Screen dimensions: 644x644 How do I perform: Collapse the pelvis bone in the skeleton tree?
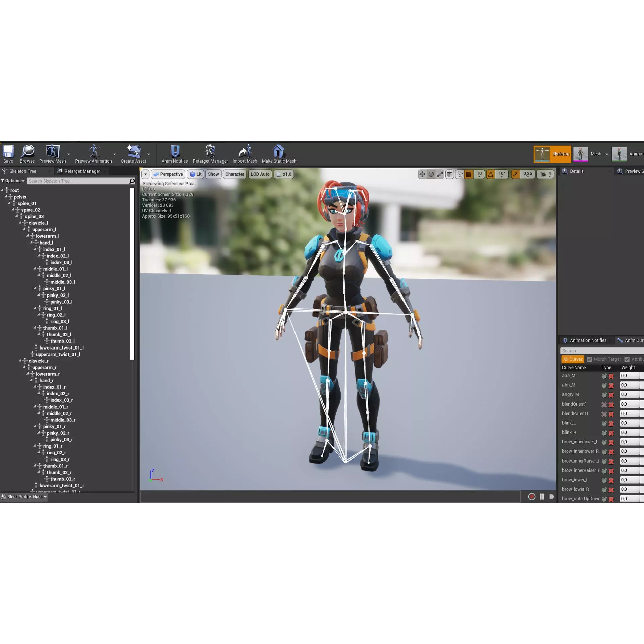tap(6, 197)
